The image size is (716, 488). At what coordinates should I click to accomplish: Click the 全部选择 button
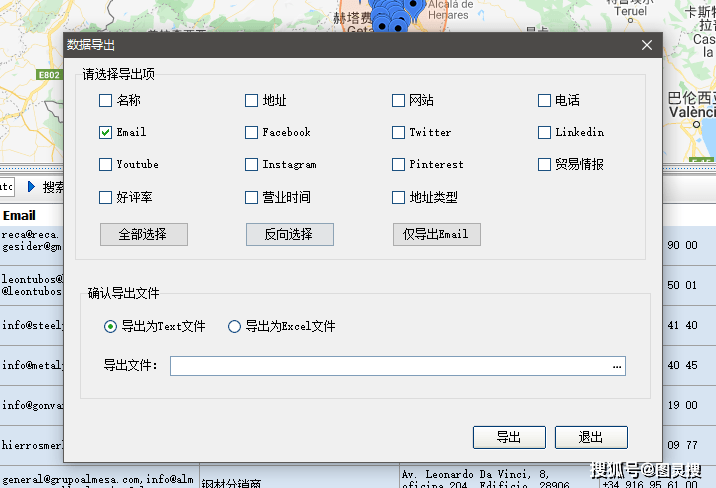pos(143,234)
